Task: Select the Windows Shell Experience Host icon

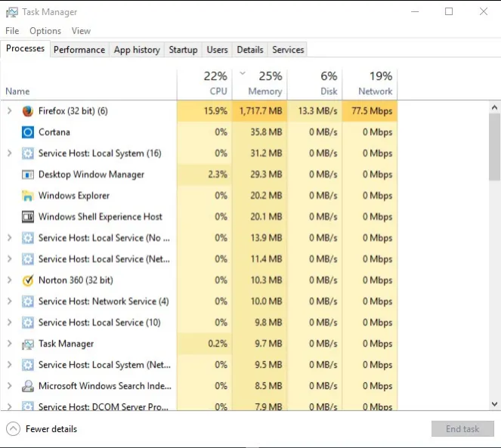Action: (28, 217)
